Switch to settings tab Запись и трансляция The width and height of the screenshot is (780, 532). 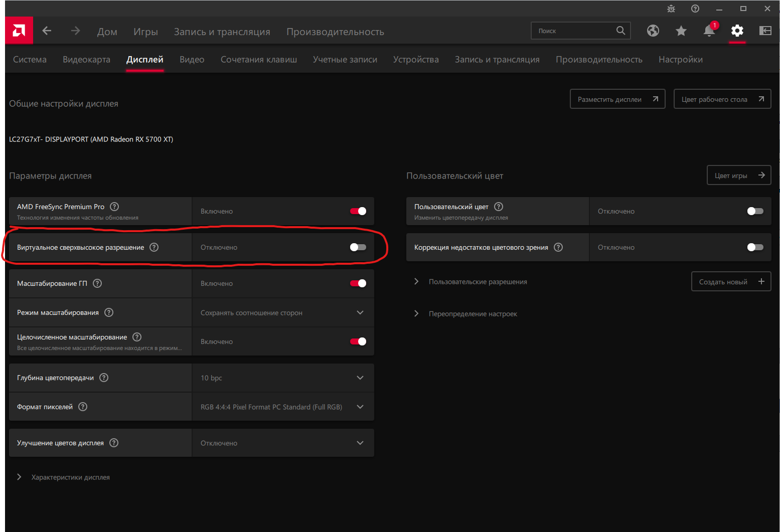[x=497, y=60]
